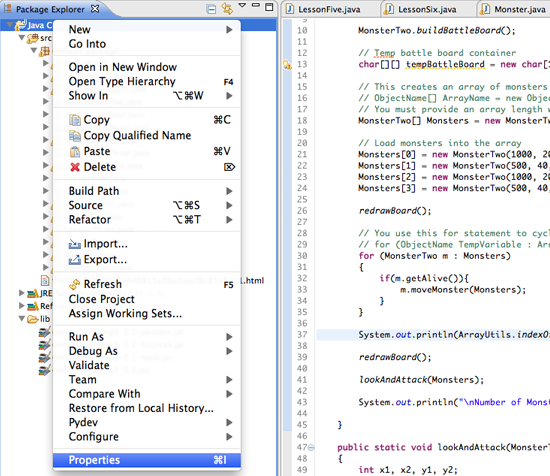Expand the JRE System Library node
This screenshot has width=550, height=476.
tap(22, 293)
